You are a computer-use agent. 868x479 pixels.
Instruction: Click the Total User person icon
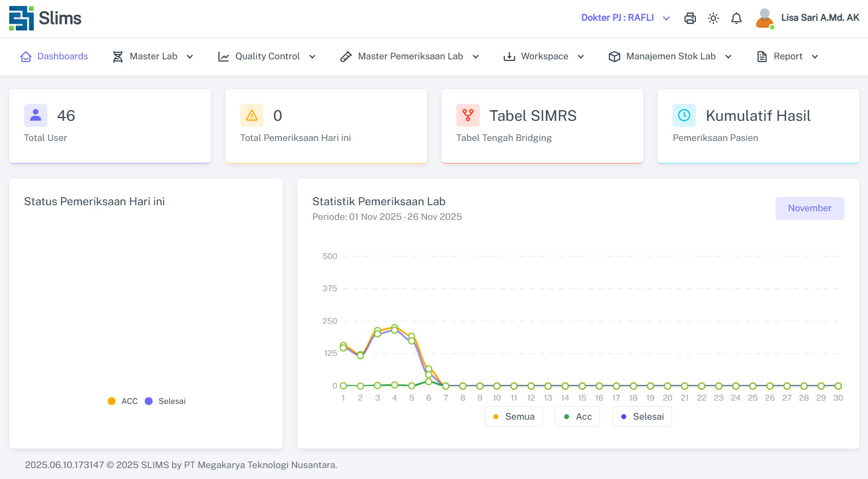click(35, 115)
